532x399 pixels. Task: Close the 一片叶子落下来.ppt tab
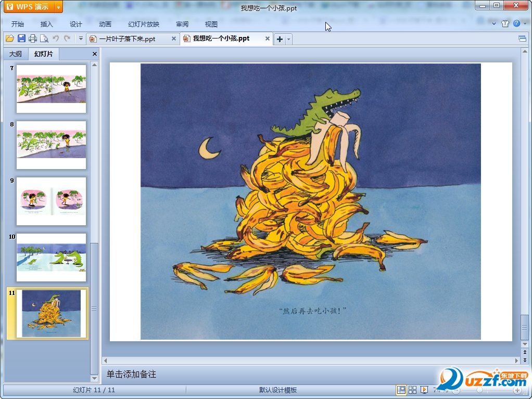pos(174,38)
